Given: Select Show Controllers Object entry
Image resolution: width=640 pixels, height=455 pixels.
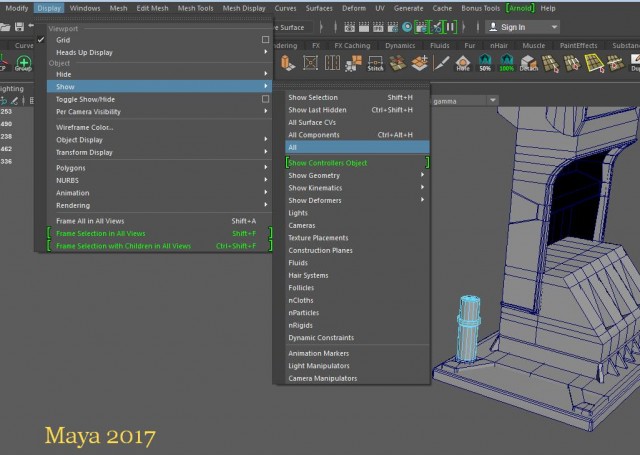Looking at the screenshot, I should pyautogui.click(x=357, y=163).
